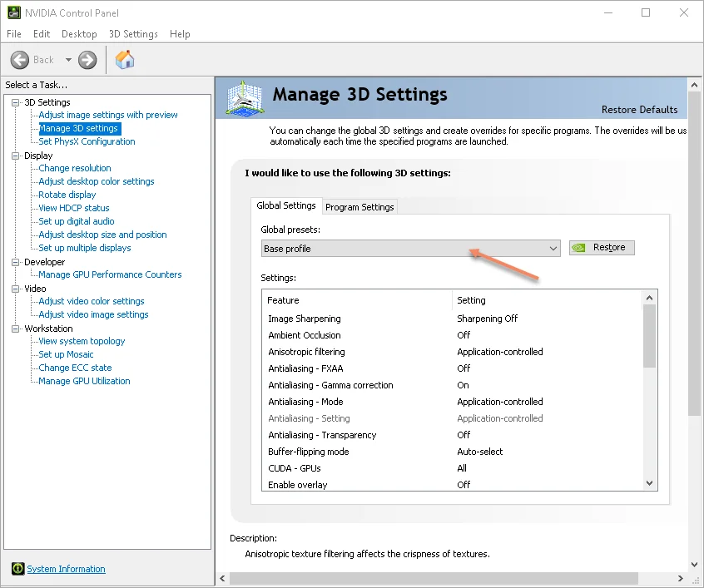This screenshot has height=588, width=704.
Task: Click the System Information icon at bottom left
Action: (18, 569)
